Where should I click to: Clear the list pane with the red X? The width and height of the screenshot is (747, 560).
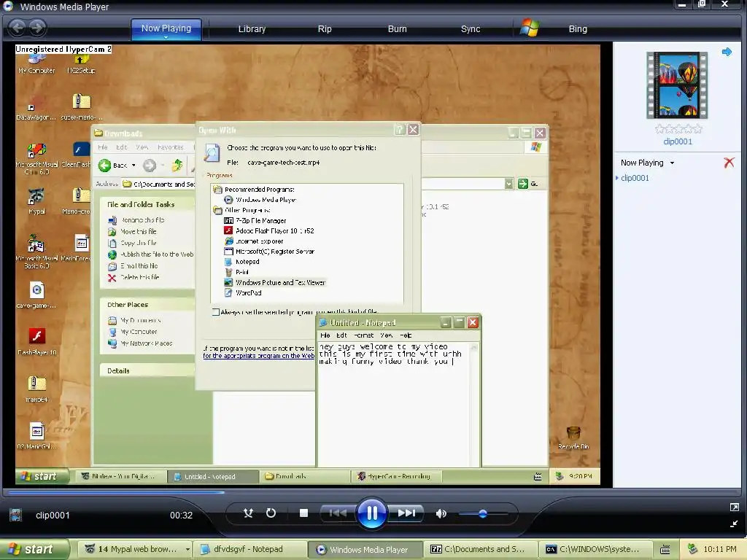729,163
